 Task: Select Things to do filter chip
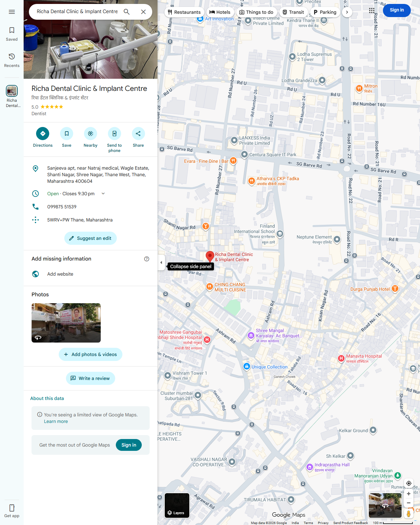256,12
